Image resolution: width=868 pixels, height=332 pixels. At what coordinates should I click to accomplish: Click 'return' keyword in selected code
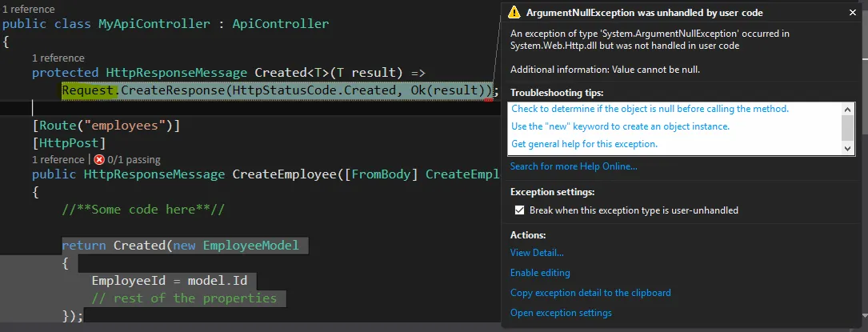[x=83, y=245]
